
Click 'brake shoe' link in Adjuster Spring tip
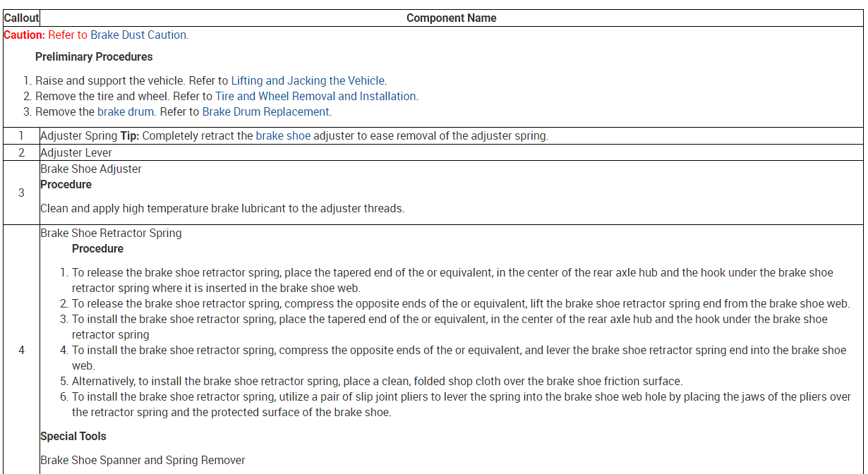(x=283, y=135)
